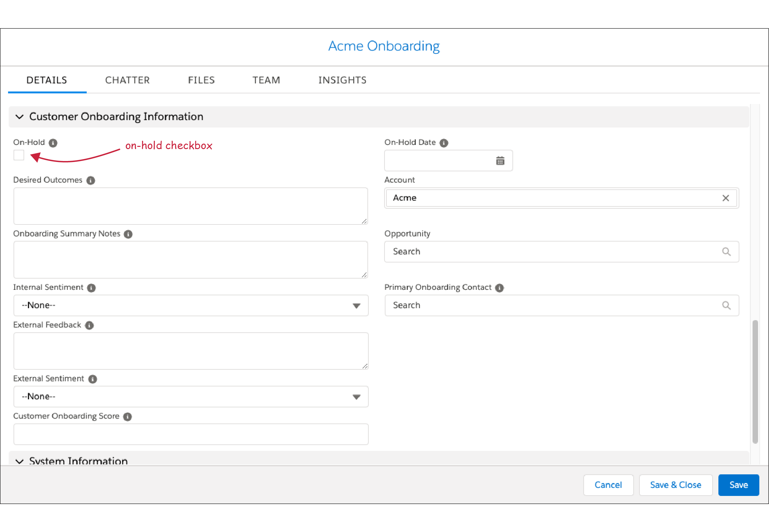Click the External Sentiment info icon
This screenshot has height=532, width=769.
[93, 379]
